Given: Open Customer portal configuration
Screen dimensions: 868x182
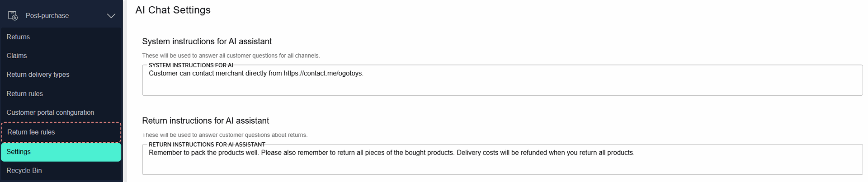Looking at the screenshot, I should 50,112.
